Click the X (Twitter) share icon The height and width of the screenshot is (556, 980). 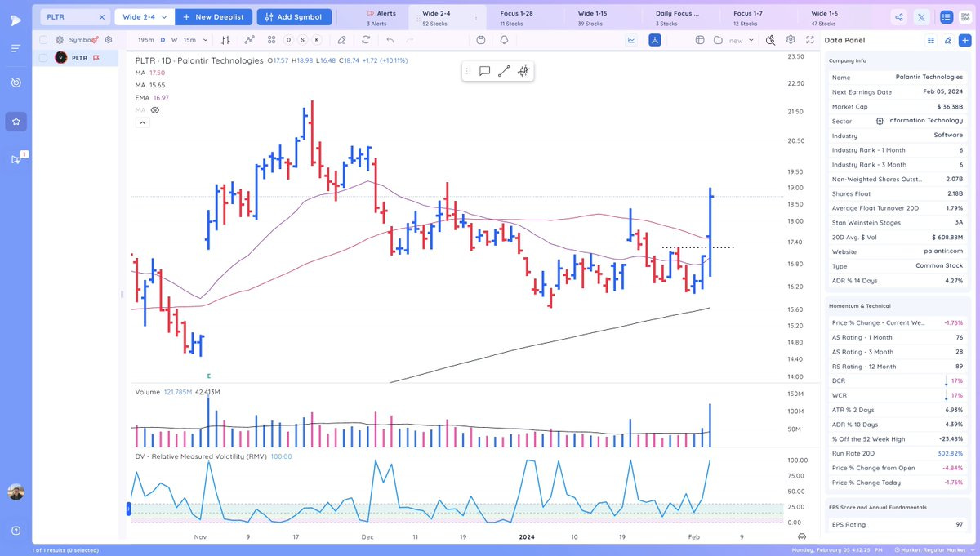click(921, 16)
